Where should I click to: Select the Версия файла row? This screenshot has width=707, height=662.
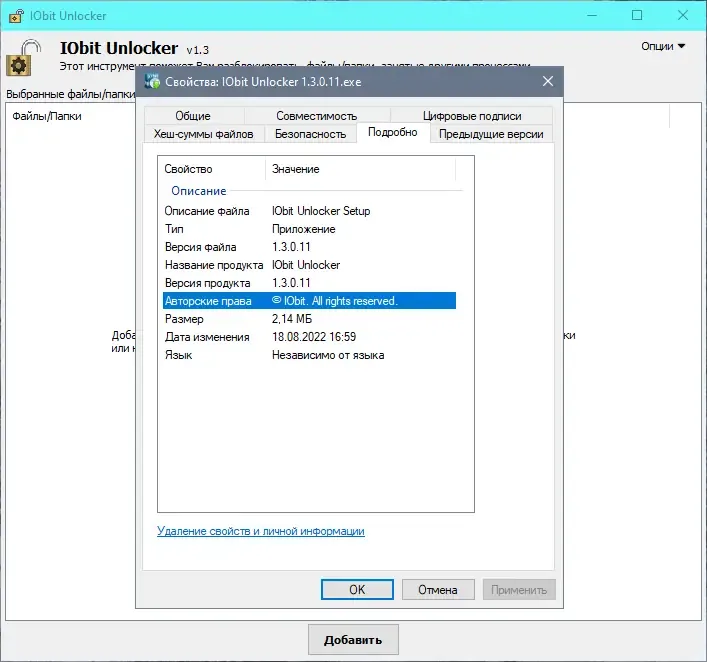click(x=309, y=247)
